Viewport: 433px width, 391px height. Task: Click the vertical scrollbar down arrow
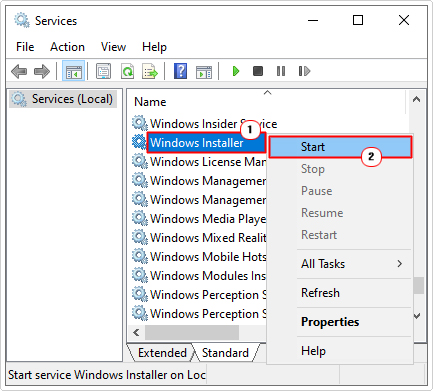pyautogui.click(x=417, y=315)
